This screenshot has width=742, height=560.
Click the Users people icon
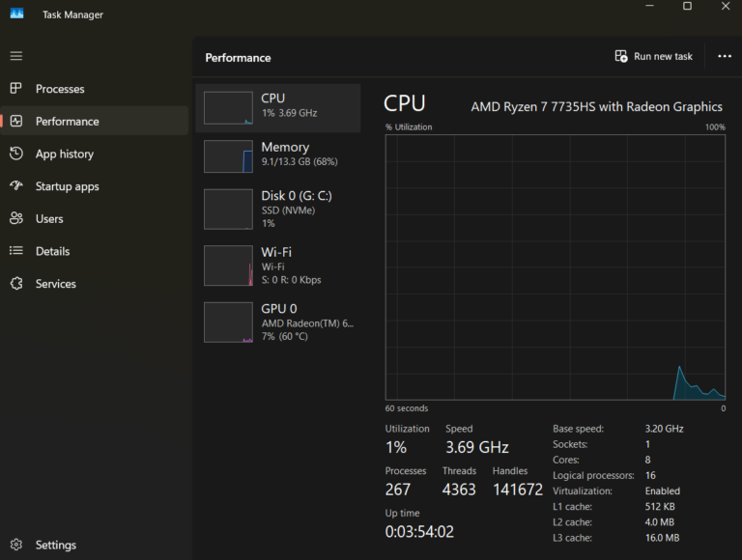(x=16, y=218)
